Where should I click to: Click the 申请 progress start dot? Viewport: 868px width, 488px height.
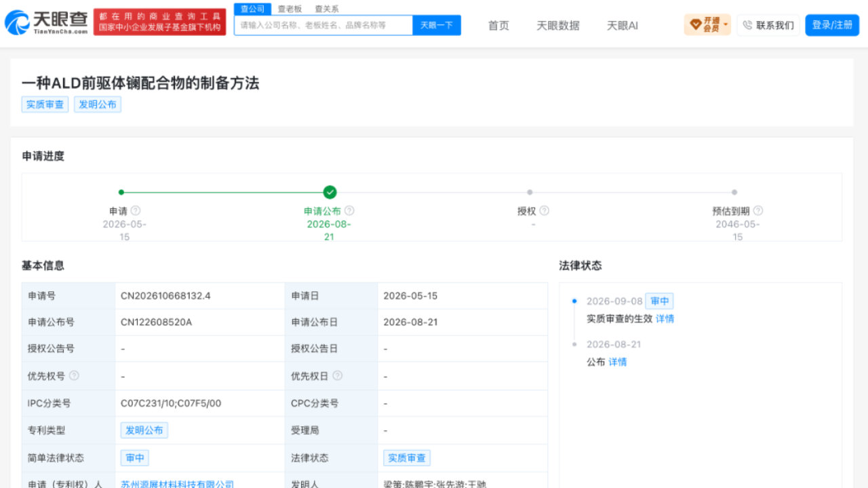click(x=121, y=192)
